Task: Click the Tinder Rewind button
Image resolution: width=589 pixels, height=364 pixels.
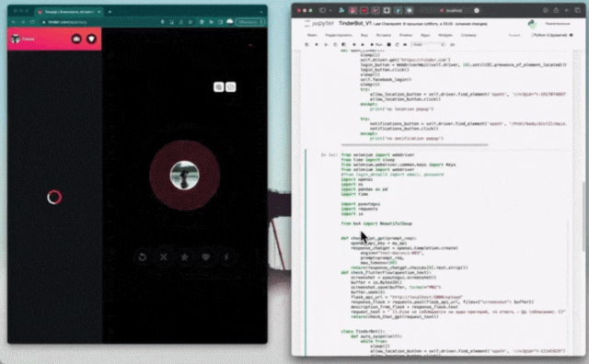Action: coord(143,257)
